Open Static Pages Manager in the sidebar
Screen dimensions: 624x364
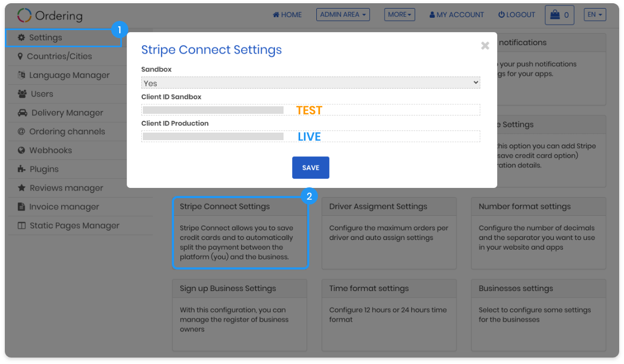[x=79, y=225]
